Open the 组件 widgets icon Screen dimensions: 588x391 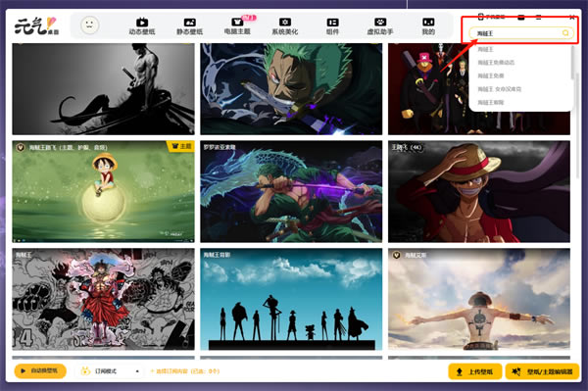pyautogui.click(x=332, y=23)
